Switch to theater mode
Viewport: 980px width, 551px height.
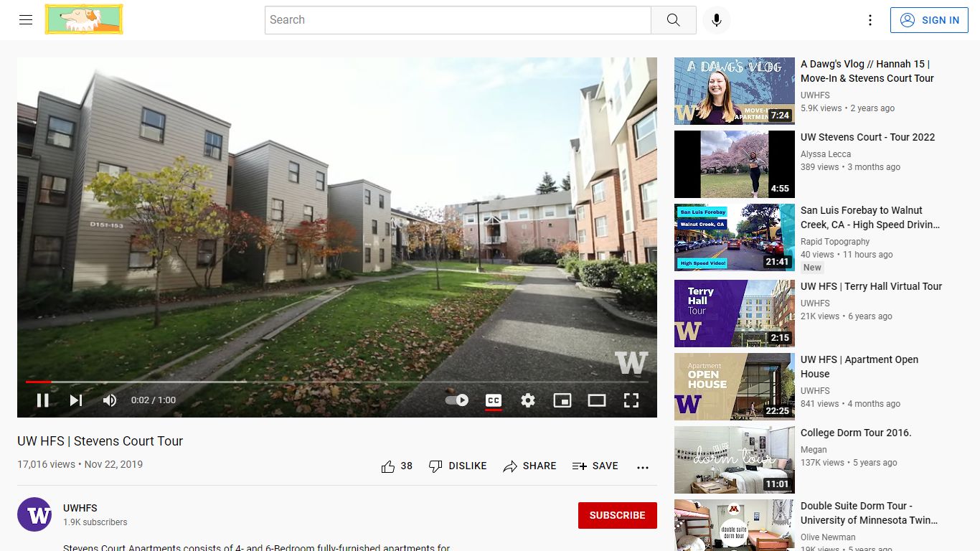pyautogui.click(x=597, y=400)
